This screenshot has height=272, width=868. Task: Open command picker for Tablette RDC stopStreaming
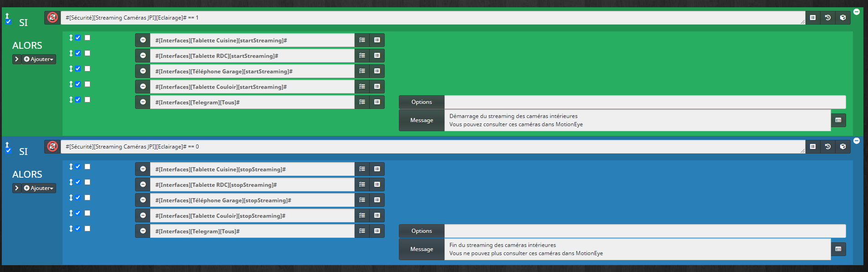[377, 185]
